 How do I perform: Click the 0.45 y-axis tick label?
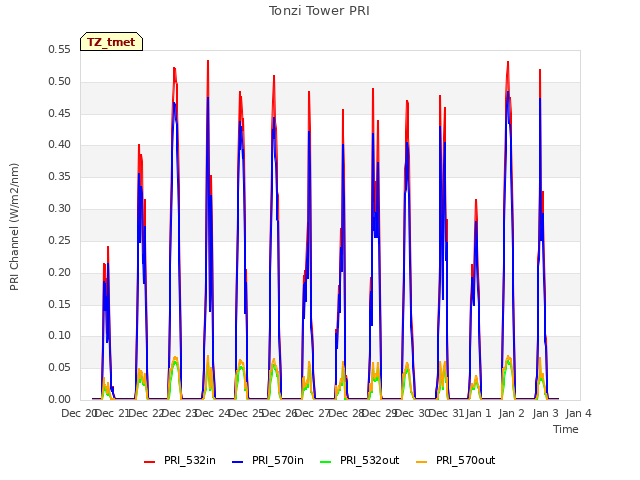pos(60,113)
